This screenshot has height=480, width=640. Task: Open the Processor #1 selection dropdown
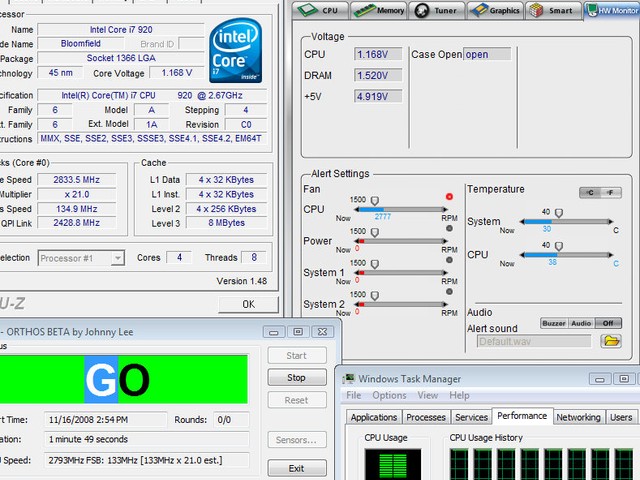click(81, 258)
